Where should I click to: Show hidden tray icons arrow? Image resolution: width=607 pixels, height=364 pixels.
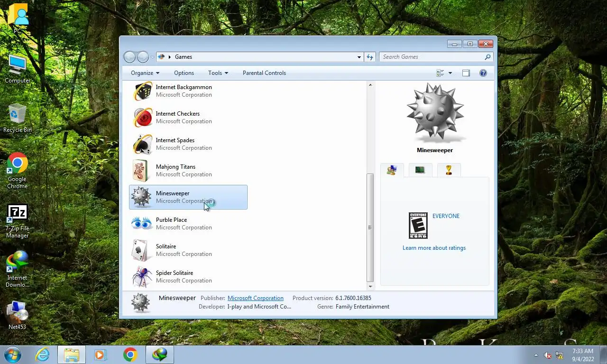pyautogui.click(x=536, y=355)
